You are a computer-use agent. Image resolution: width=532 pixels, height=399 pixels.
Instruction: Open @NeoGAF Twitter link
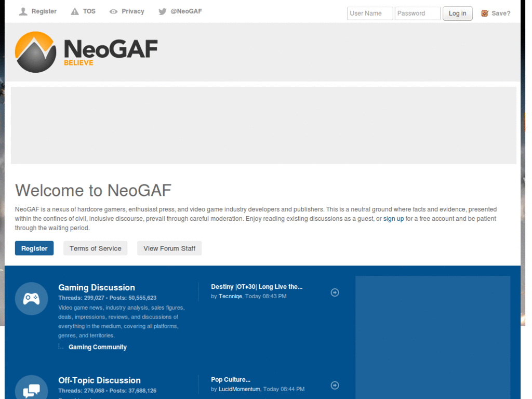click(187, 11)
